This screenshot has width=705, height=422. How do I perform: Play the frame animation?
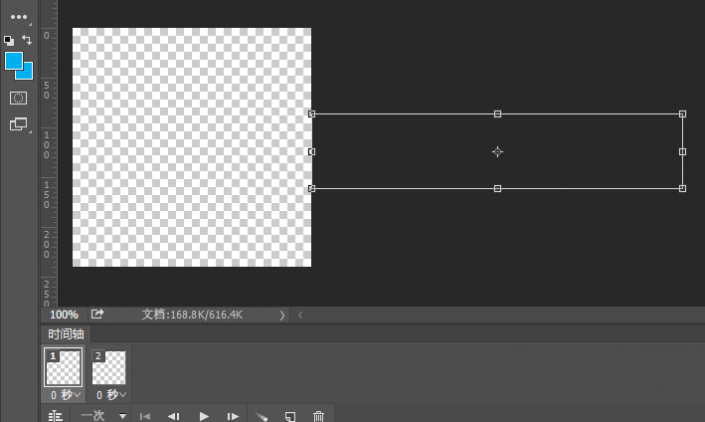pos(204,417)
